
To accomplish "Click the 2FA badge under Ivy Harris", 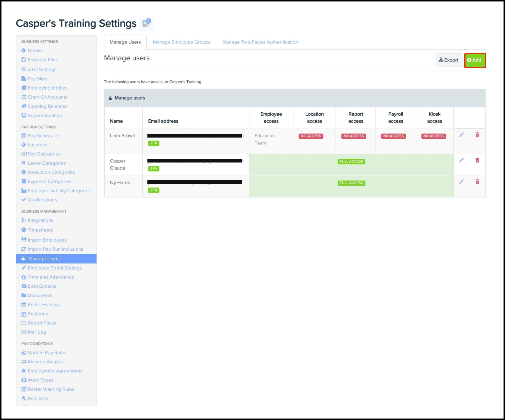I will point(154,190).
